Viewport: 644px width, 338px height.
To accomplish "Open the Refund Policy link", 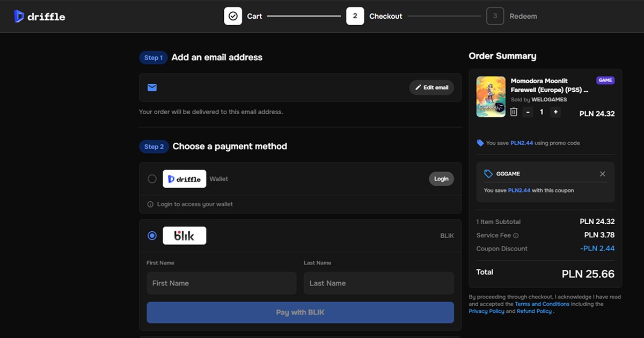I will point(534,311).
